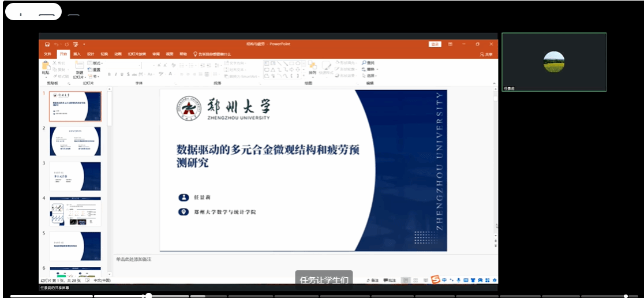Toggle Sogou Chinese (中) input mode
The width and height of the screenshot is (644, 298).
pyautogui.click(x=444, y=280)
